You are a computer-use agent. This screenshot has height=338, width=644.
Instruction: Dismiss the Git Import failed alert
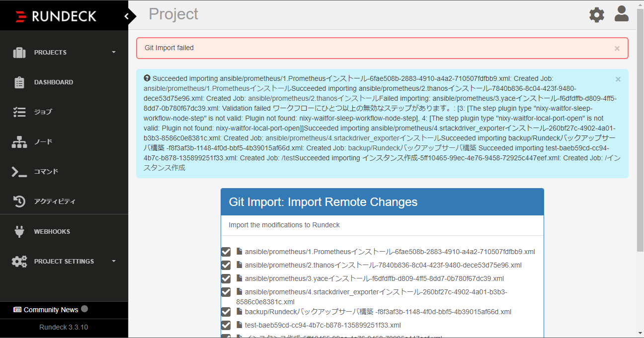point(617,49)
